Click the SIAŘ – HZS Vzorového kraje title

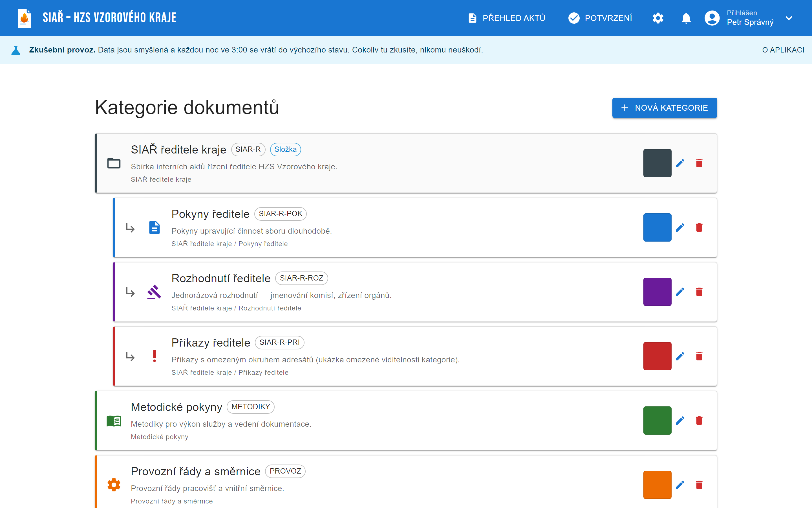[x=109, y=18]
